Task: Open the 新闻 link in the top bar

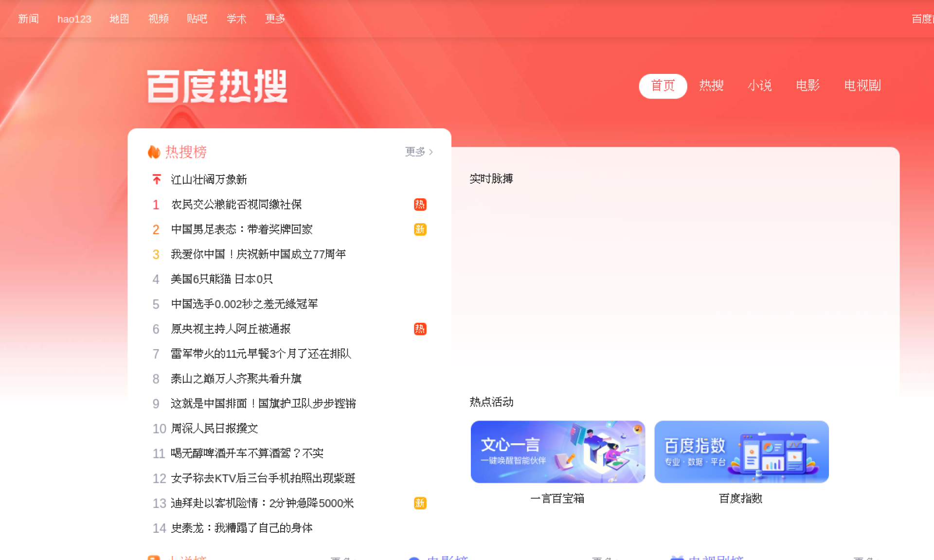Action: point(28,19)
